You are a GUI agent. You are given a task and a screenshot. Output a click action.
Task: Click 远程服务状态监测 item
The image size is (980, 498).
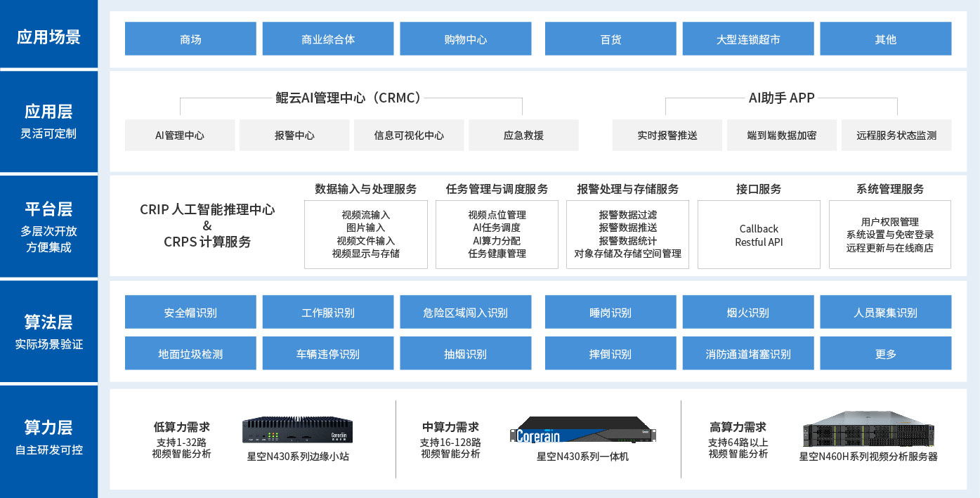point(895,135)
